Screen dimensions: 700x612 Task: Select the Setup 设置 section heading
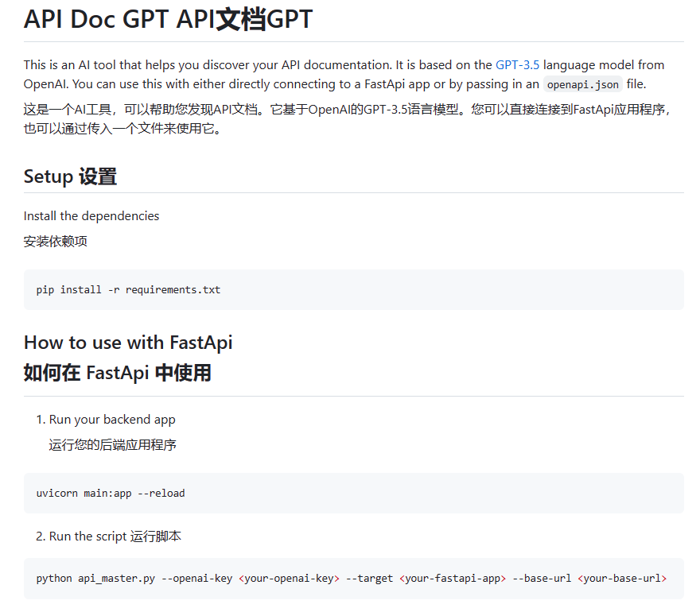coord(70,176)
